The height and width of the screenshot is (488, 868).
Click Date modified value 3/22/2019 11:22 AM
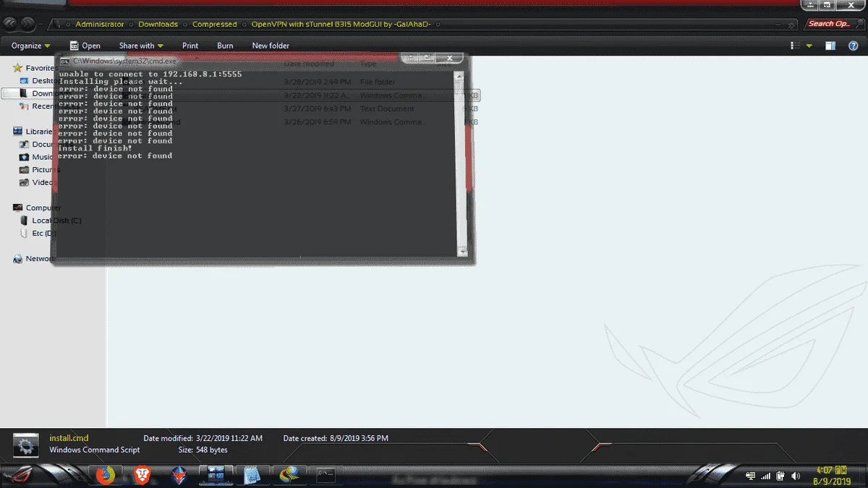tap(229, 438)
